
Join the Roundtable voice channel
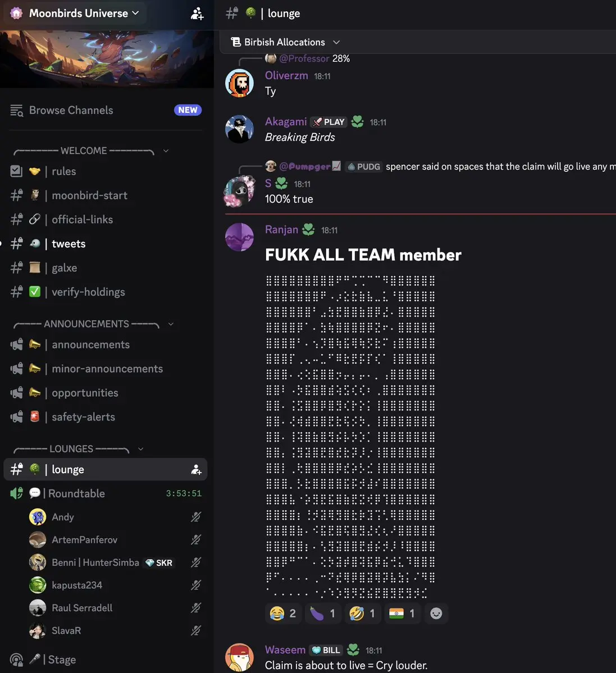[x=106, y=493]
